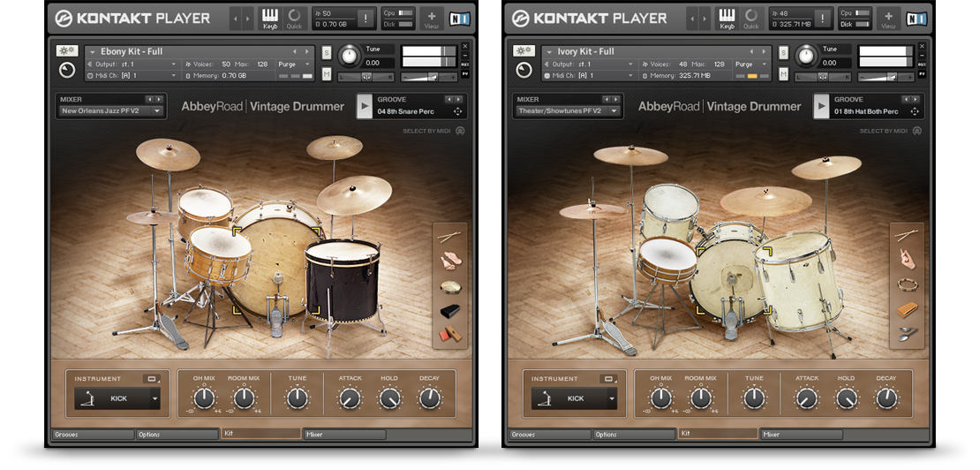Open View menu in Ivory Kit window
The width and height of the screenshot is (980, 470).
[888, 19]
